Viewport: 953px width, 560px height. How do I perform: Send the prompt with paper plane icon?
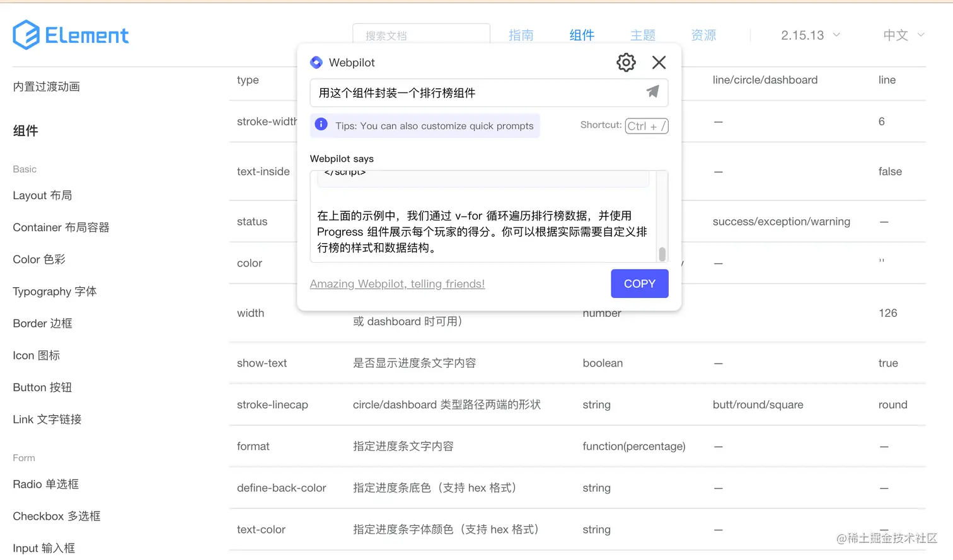point(652,92)
